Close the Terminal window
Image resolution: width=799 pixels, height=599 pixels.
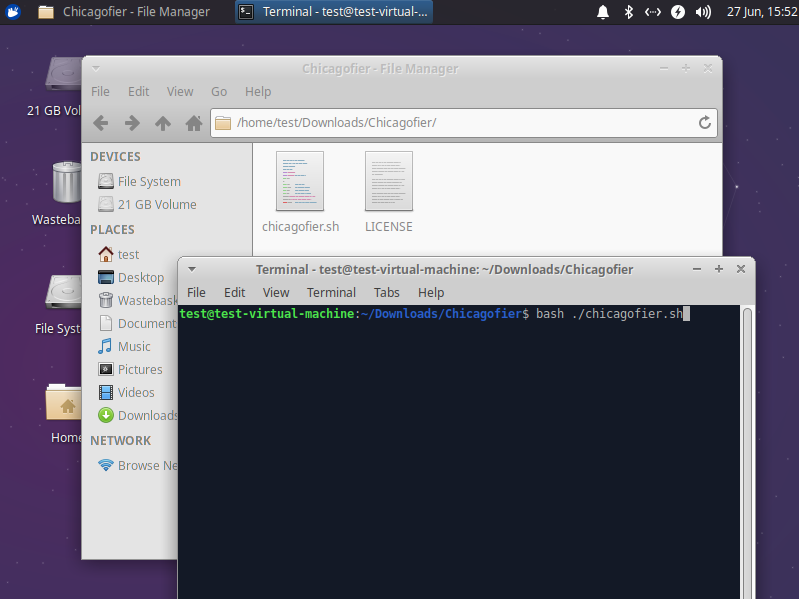pyautogui.click(x=741, y=269)
